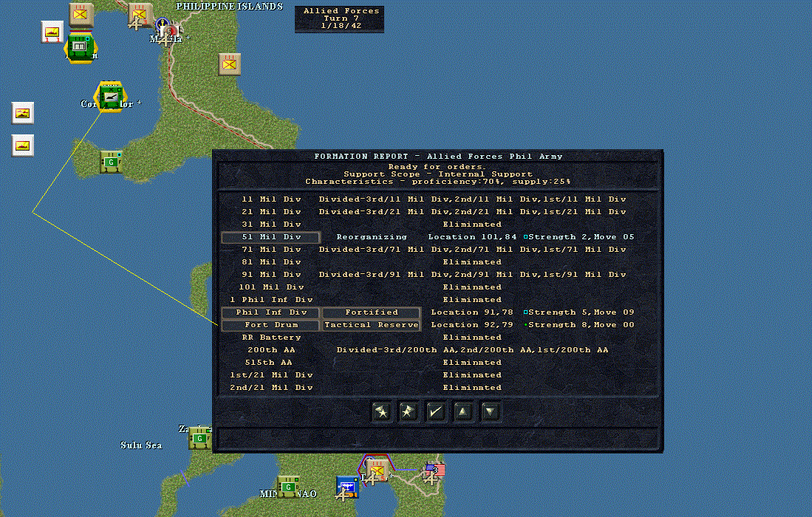Click the divided sub-units text of 200th AA
This screenshot has height=517, width=812.
472,350
